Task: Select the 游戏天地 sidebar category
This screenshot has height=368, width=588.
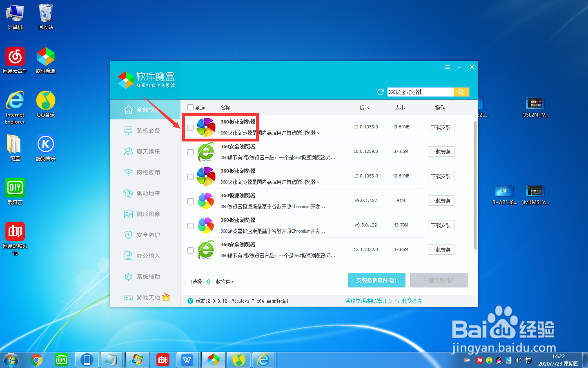Action: coord(145,297)
